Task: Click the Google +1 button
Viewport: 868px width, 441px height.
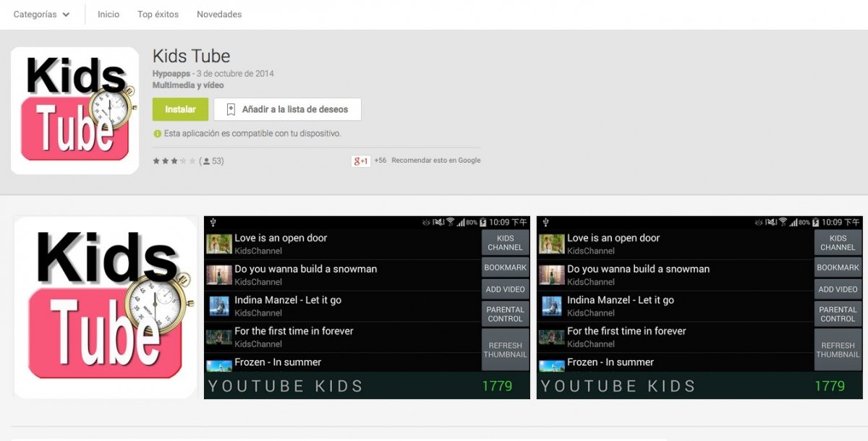Action: pyautogui.click(x=361, y=160)
